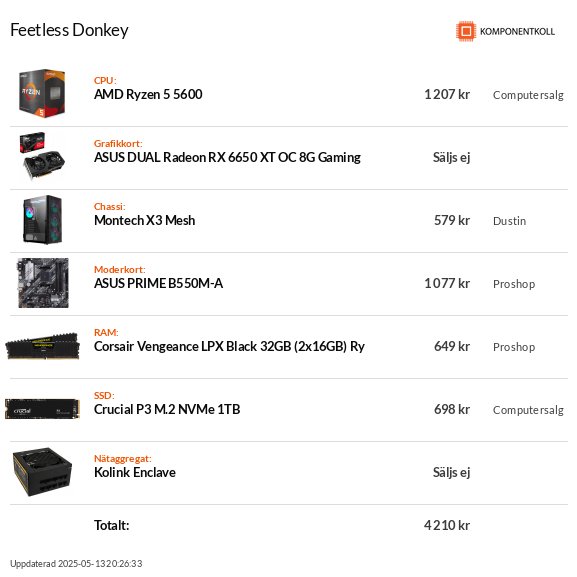Image resolution: width=577 pixels, height=577 pixels.
Task: Open Dustin store link for chassis
Action: 509,221
